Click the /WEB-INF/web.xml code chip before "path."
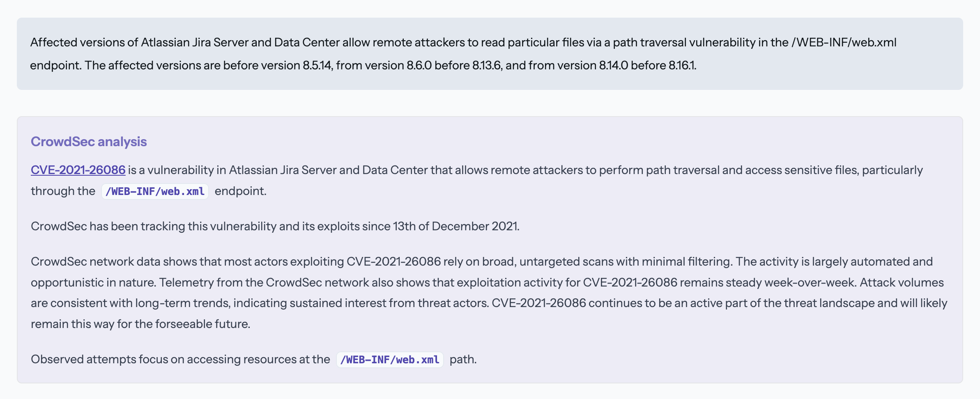 point(390,360)
